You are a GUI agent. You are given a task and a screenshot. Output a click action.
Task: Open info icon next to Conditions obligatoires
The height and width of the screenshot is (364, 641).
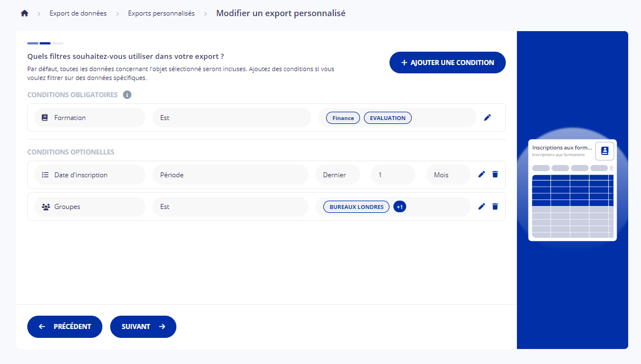coord(127,95)
